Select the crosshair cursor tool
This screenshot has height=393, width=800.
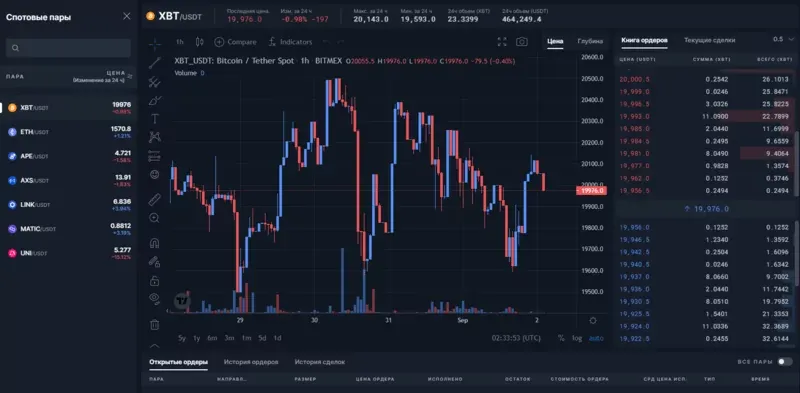coord(155,44)
